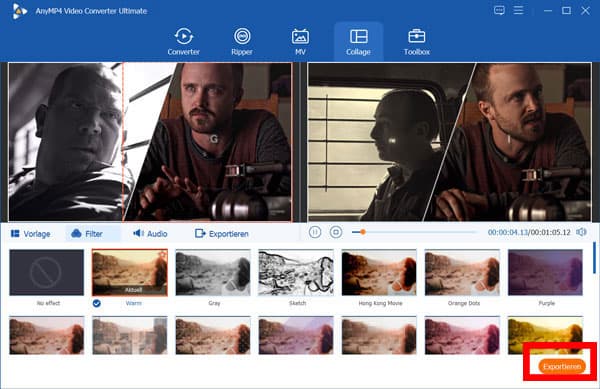Click the playback progress slider
This screenshot has width=600, height=389.
(414, 232)
